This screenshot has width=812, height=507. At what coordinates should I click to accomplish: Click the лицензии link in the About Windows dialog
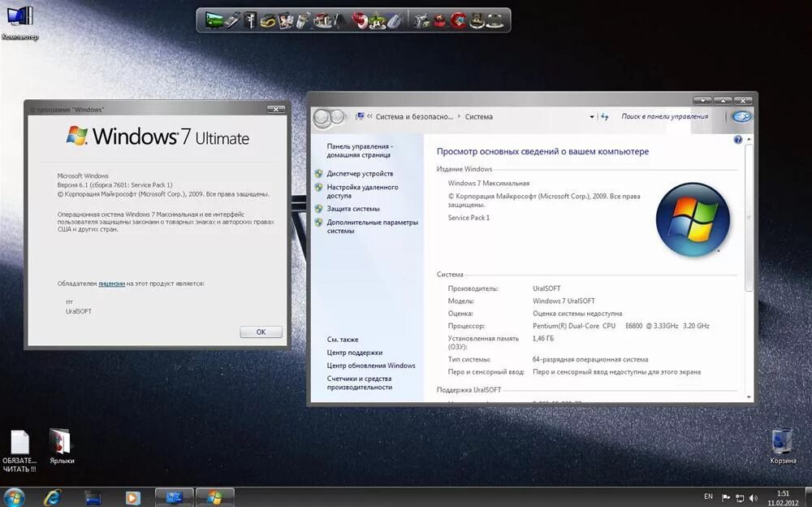click(110, 284)
